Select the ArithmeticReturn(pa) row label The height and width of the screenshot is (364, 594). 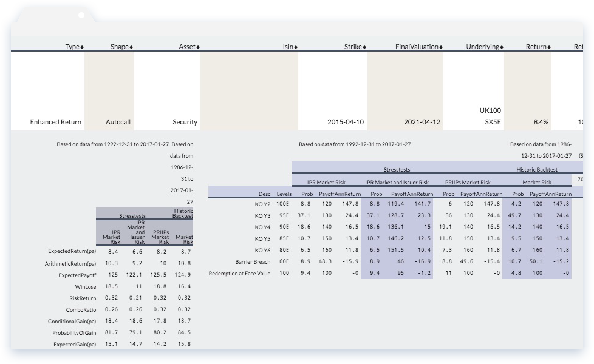coord(70,264)
